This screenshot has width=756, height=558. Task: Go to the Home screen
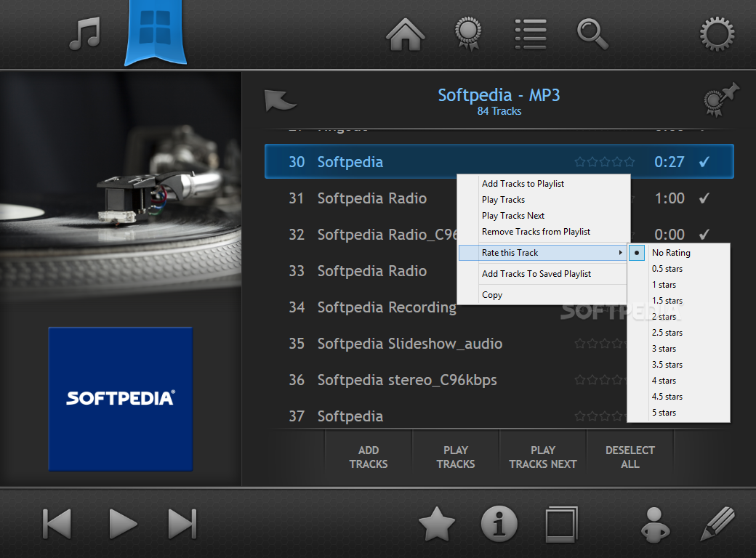(x=405, y=34)
